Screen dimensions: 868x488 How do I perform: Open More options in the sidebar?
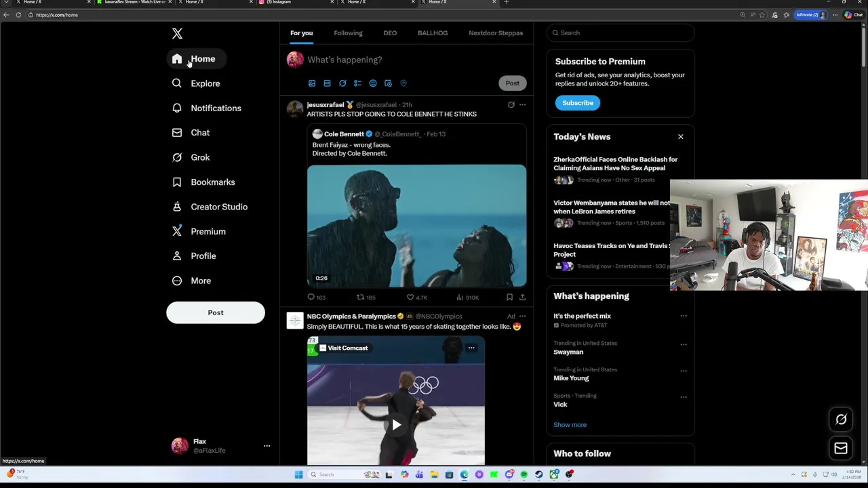tap(191, 281)
